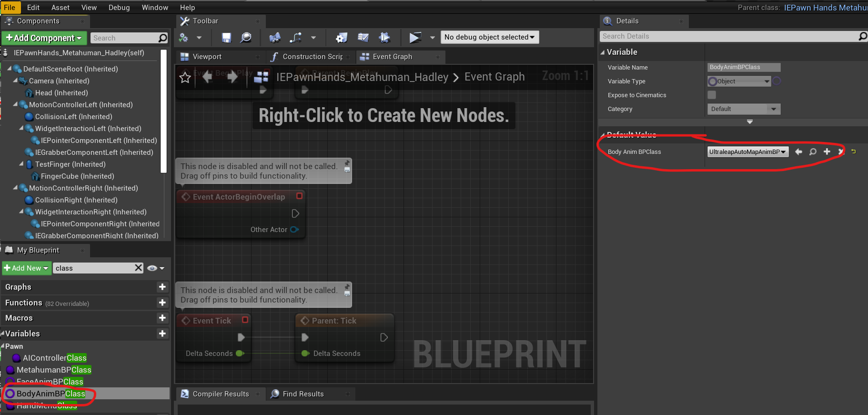Click Delta Seconds pin on Event Tick node

(240, 354)
